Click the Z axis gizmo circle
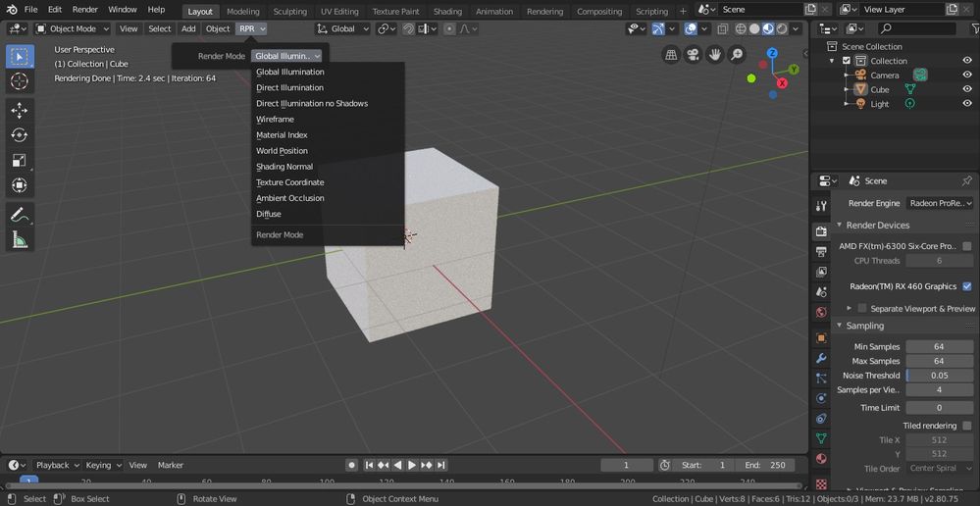Image resolution: width=980 pixels, height=506 pixels. [x=772, y=53]
